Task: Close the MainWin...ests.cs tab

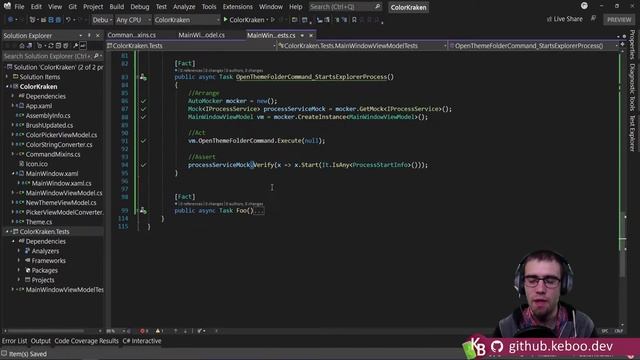Action: [311, 36]
